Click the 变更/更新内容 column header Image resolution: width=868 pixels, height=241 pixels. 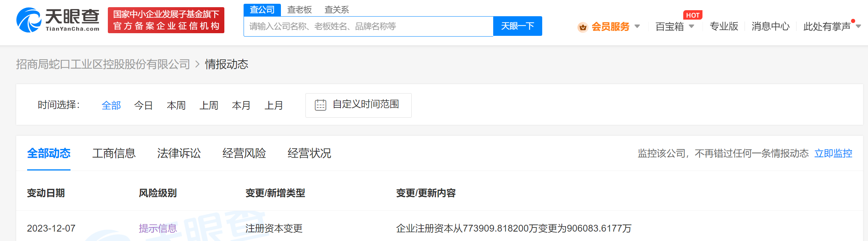[426, 193]
